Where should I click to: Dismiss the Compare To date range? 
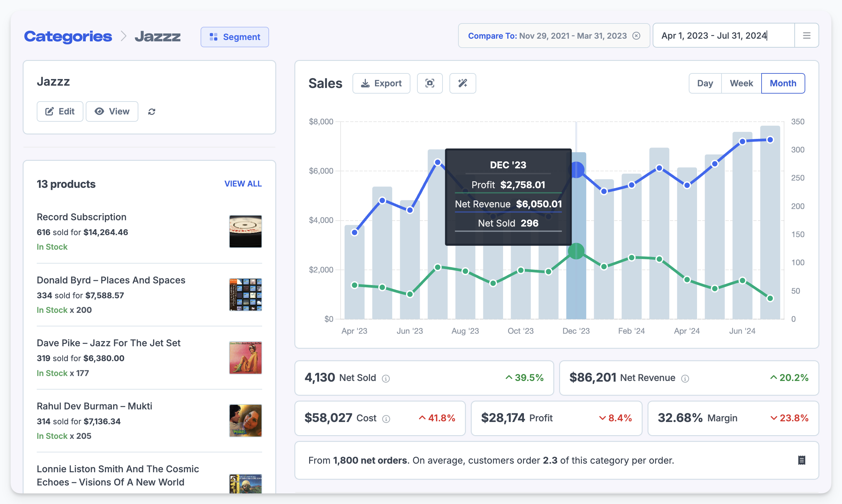636,36
